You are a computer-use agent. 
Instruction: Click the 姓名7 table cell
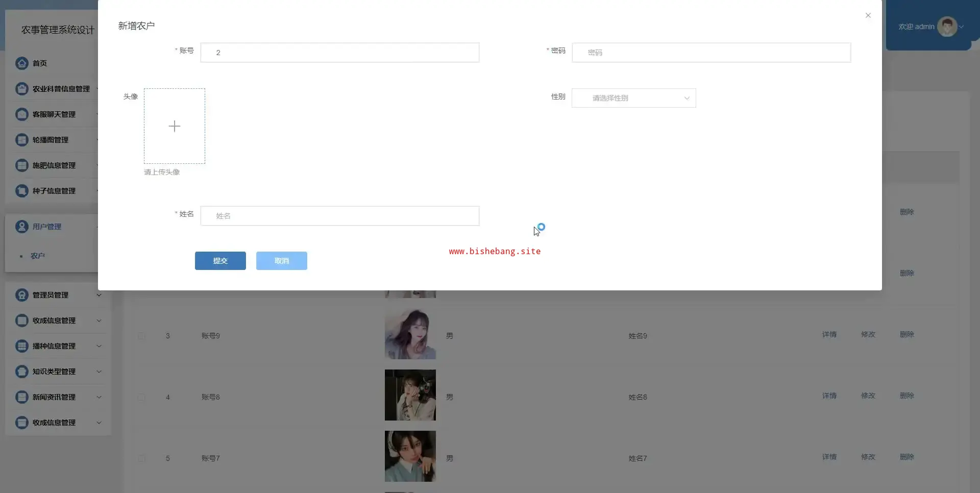click(638, 458)
